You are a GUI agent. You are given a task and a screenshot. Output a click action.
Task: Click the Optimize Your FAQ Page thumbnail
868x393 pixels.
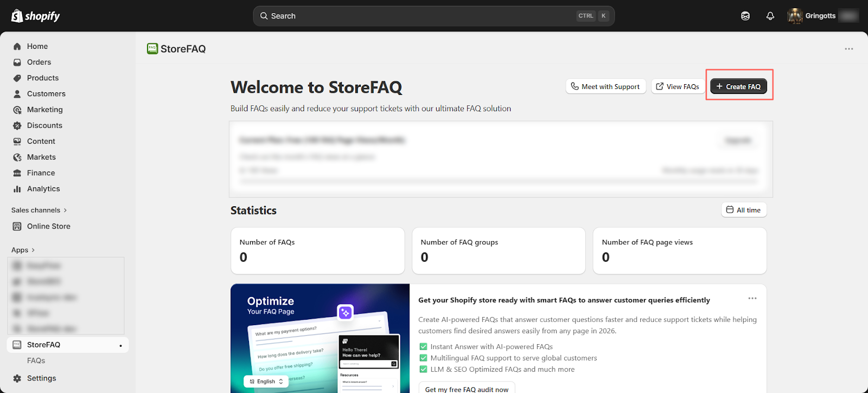(x=320, y=338)
